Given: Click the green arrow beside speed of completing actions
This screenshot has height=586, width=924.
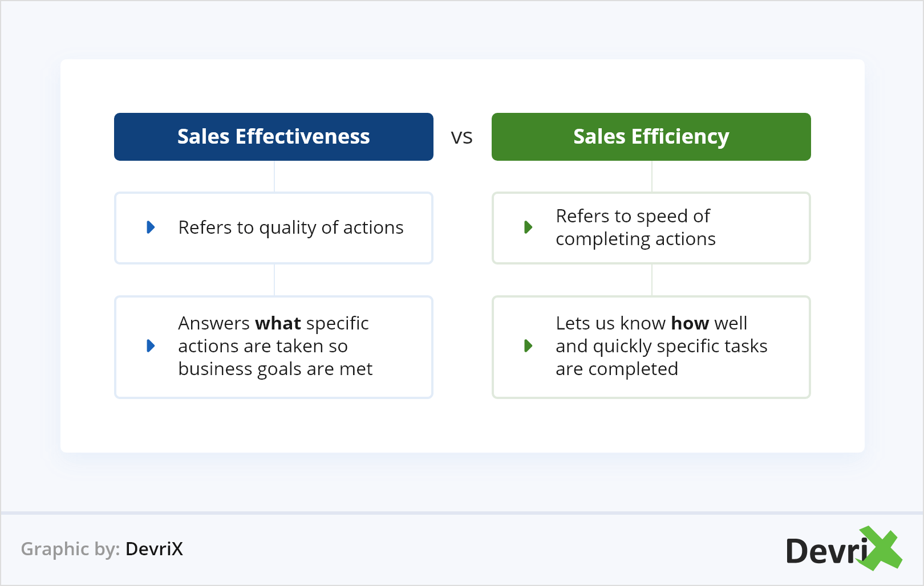Looking at the screenshot, I should [x=528, y=227].
